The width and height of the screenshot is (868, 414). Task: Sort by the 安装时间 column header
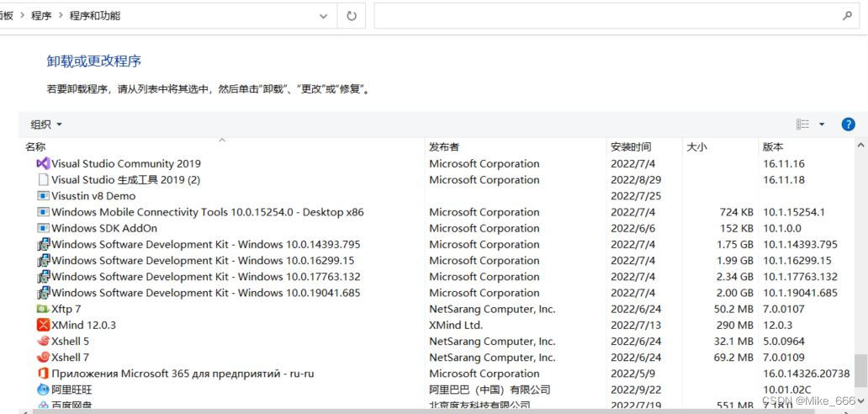(631, 146)
